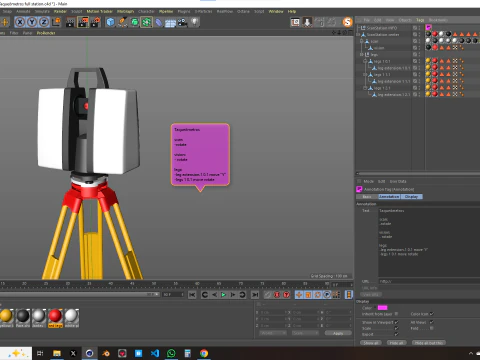Select the leg extension 1.0.1 object
The width and height of the screenshot is (480, 360).
pyautogui.click(x=394, y=68)
